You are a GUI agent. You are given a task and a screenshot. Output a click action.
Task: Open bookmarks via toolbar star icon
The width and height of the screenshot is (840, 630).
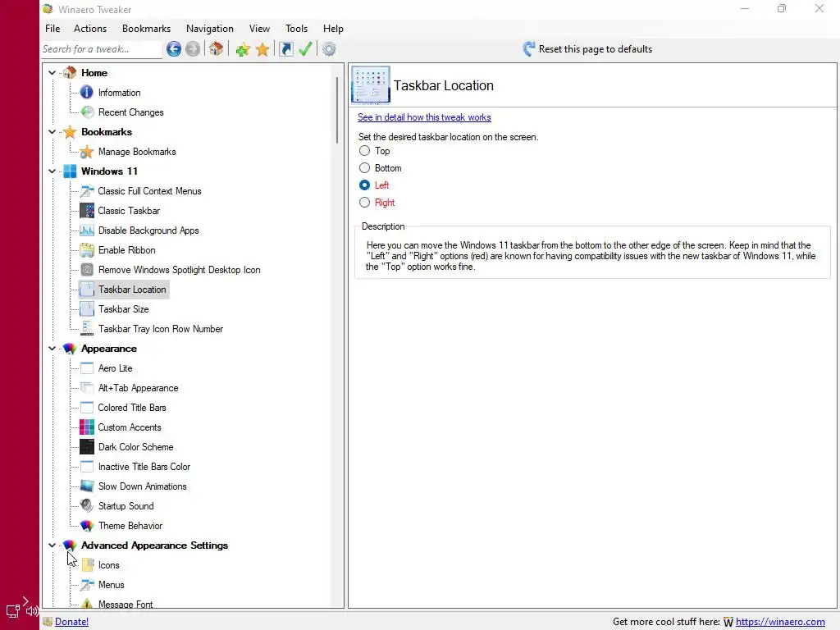[x=262, y=49]
